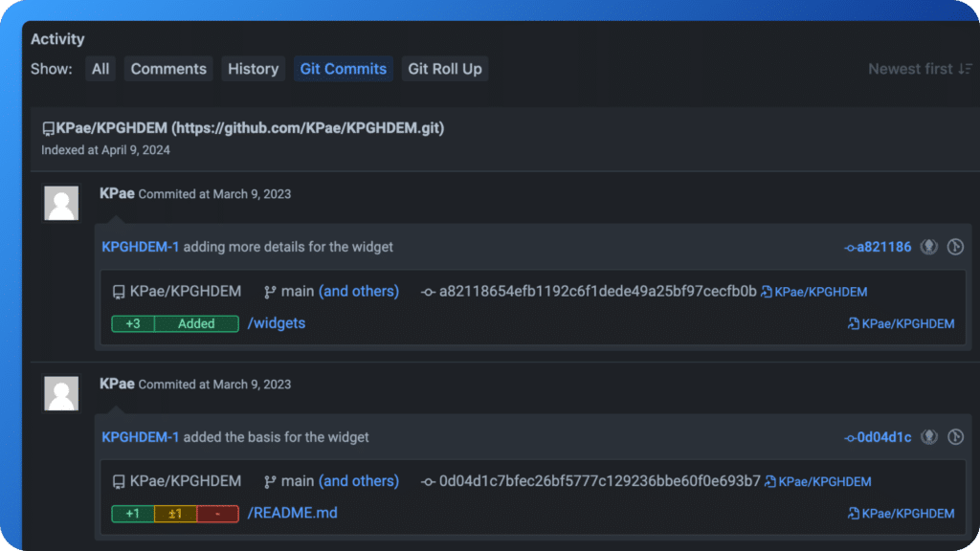The width and height of the screenshot is (980, 551).
Task: Open KPae/KPGHDEM link on /widgets row
Action: [902, 323]
